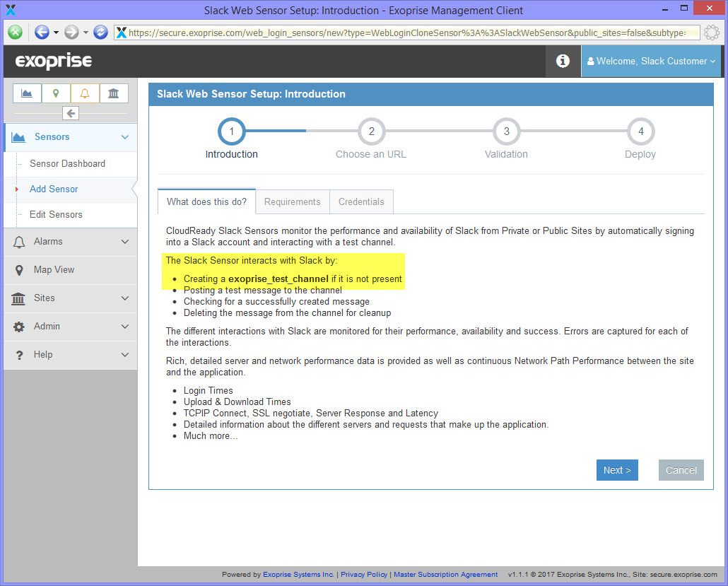Screen dimensions: 728x586
Task: Switch to the What does this do? tab
Action: (x=206, y=201)
